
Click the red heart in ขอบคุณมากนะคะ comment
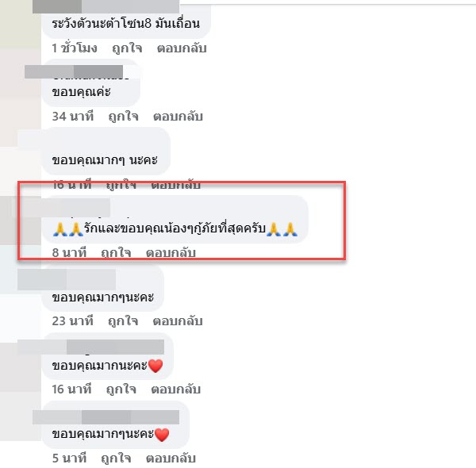click(155, 366)
